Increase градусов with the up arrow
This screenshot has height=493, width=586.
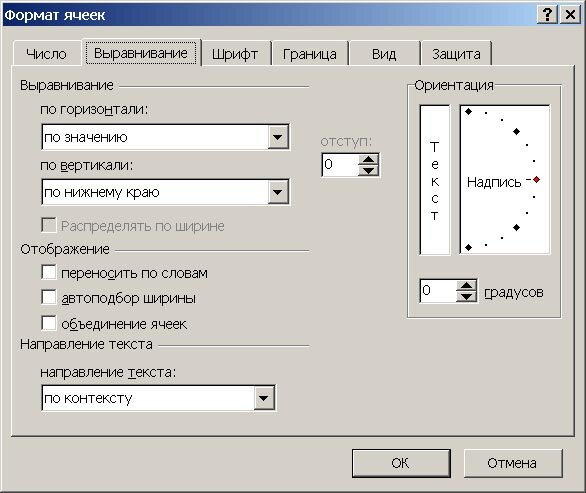pos(466,286)
